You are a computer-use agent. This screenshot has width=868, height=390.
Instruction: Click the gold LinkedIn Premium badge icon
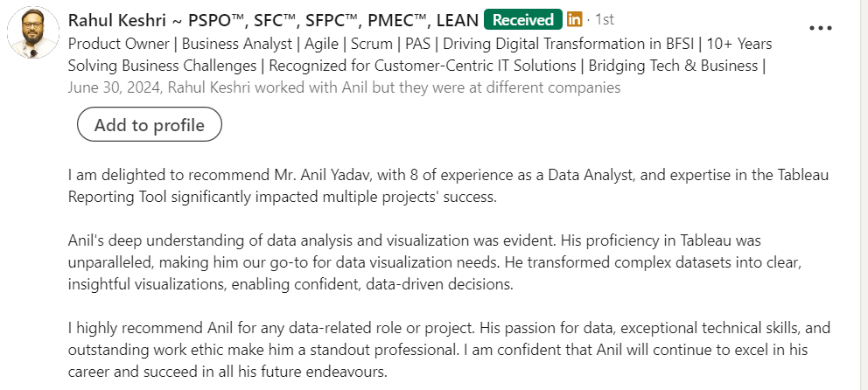(575, 19)
